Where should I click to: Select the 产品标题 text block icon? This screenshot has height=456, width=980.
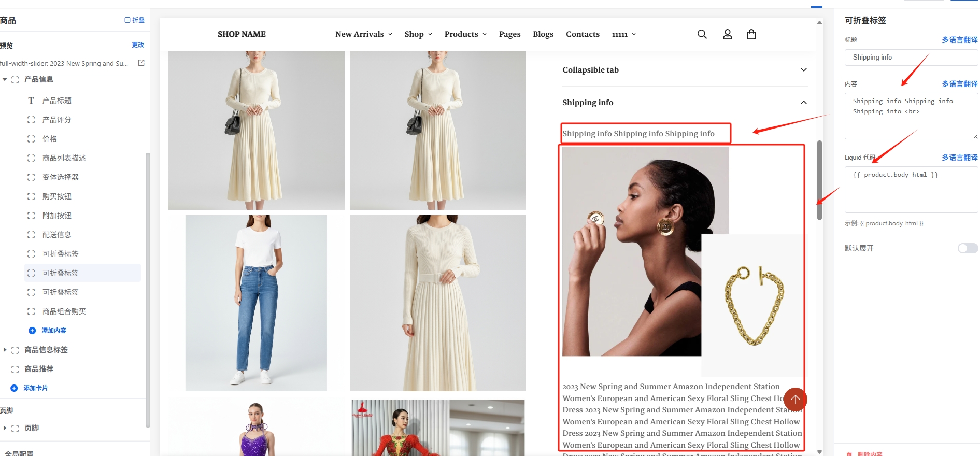[x=31, y=101]
